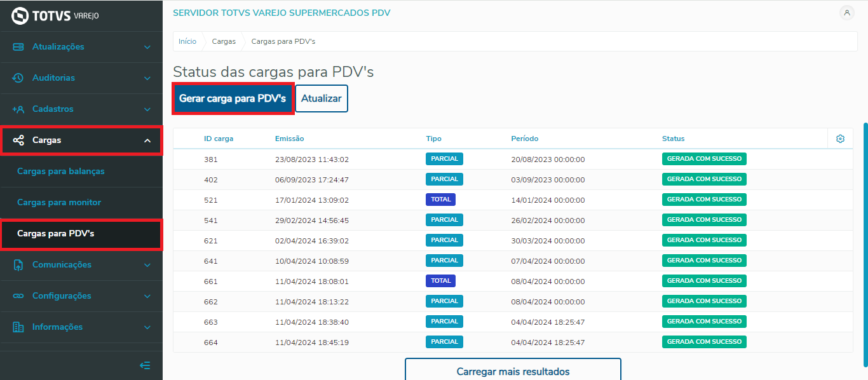
Task: Open Cargas para balanças submenu item
Action: coord(81,172)
